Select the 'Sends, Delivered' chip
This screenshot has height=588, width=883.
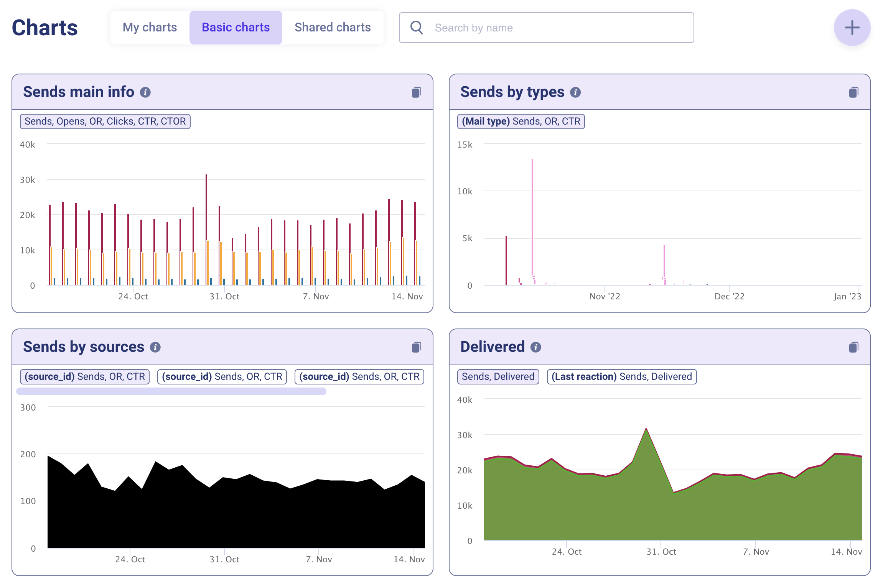click(498, 376)
